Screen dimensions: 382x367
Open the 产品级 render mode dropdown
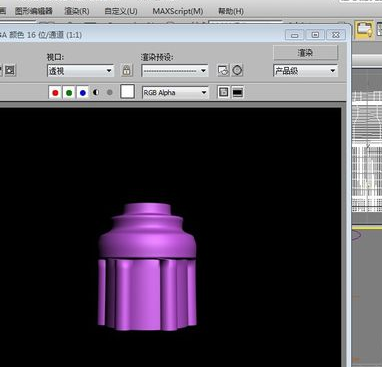[305, 71]
